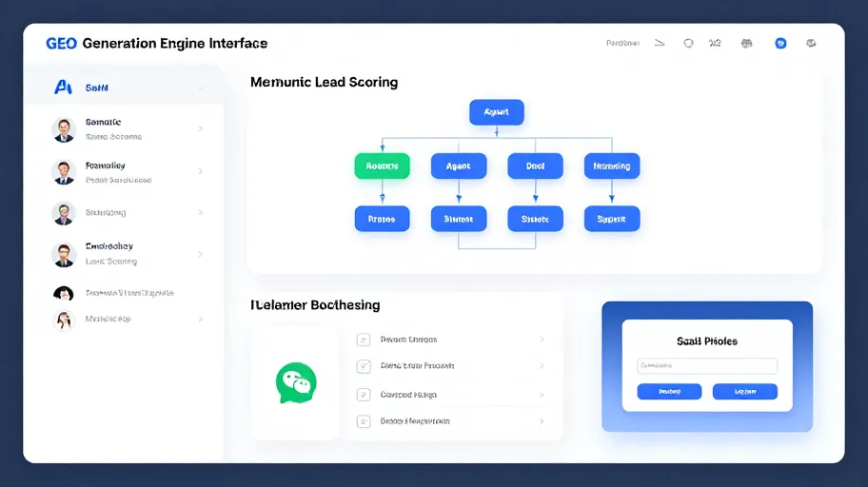The image size is (868, 487).
Task: Open chevron of third WeChat list row
Action: coord(542,395)
